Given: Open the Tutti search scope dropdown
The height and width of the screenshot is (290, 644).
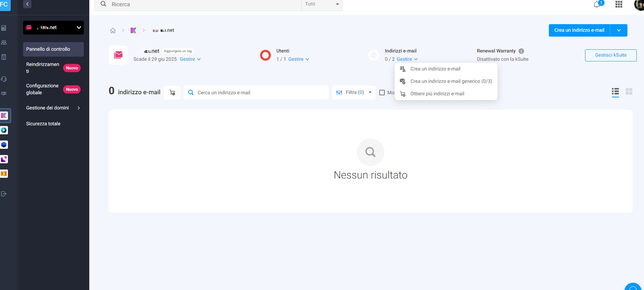Looking at the screenshot, I should tap(322, 4).
